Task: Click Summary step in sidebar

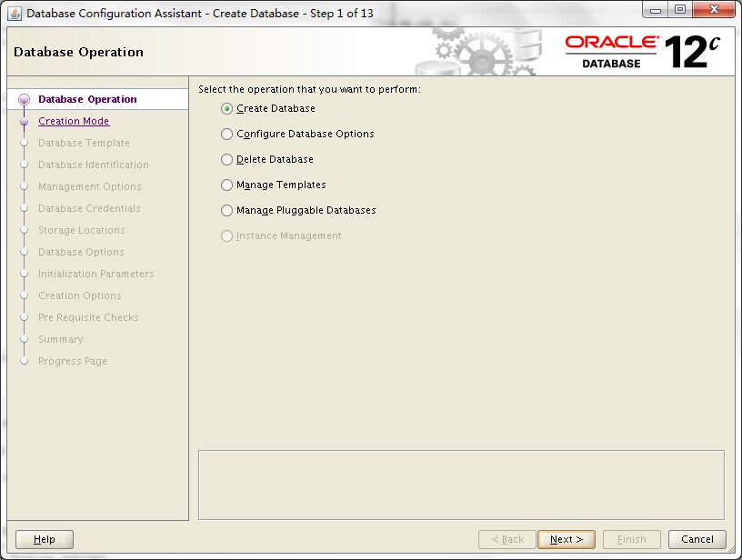Action: [x=61, y=339]
